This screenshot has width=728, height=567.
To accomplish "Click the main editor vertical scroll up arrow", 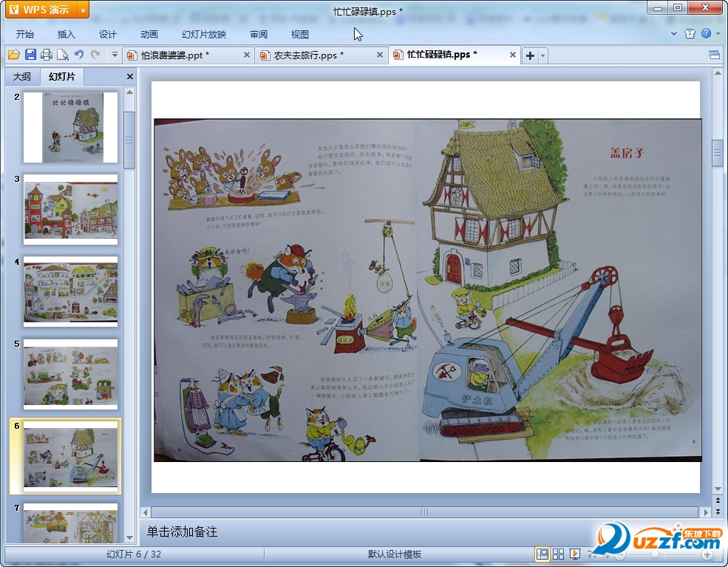I will coord(718,73).
